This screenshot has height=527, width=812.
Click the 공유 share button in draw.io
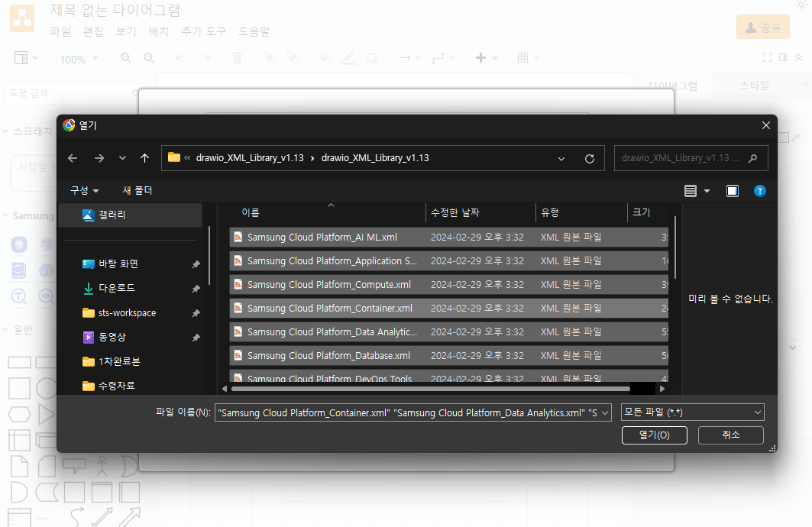[x=763, y=27]
